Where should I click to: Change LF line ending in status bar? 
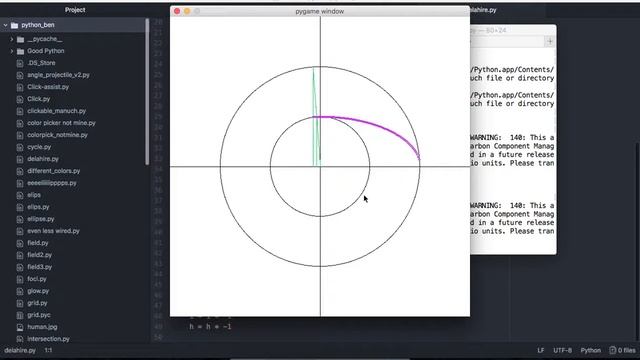pyautogui.click(x=540, y=351)
